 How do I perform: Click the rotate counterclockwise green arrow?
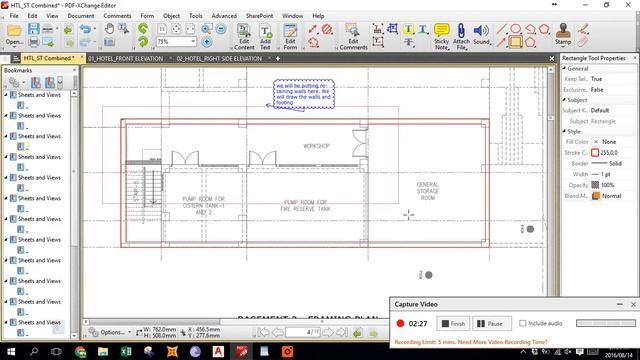point(143,29)
